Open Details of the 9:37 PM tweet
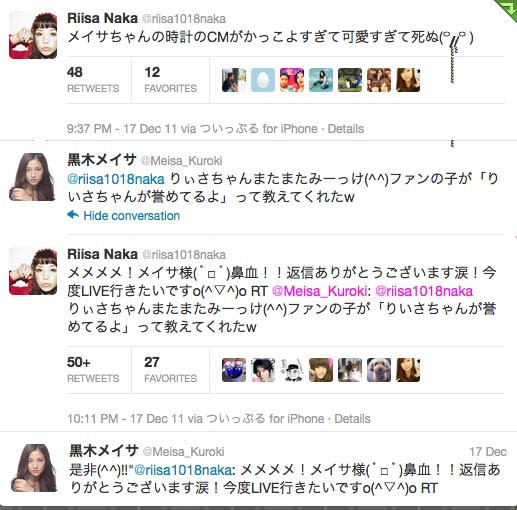This screenshot has height=510, width=517. (346, 129)
